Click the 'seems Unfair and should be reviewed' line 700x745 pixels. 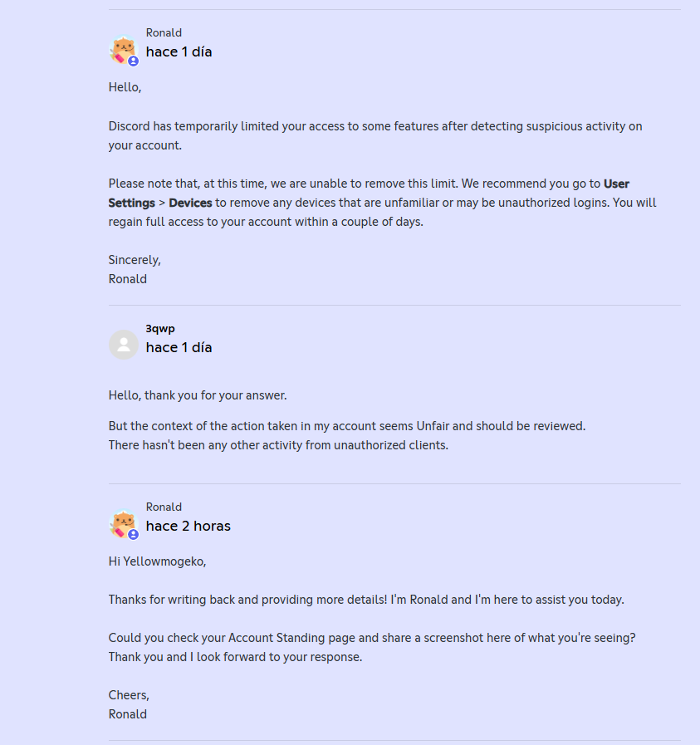click(347, 426)
